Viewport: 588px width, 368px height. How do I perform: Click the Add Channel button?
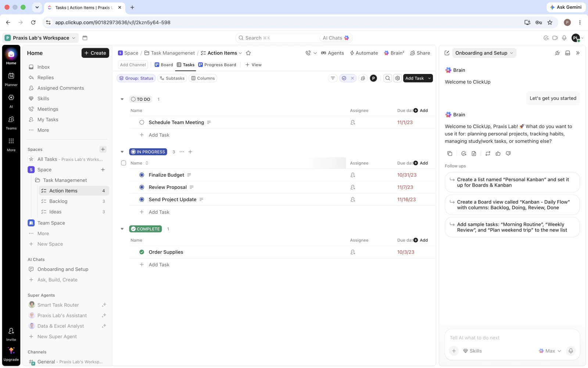(133, 65)
